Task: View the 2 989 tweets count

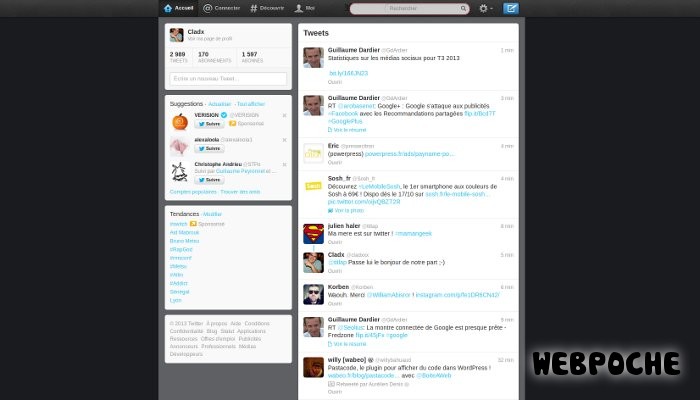Action: pyautogui.click(x=178, y=57)
